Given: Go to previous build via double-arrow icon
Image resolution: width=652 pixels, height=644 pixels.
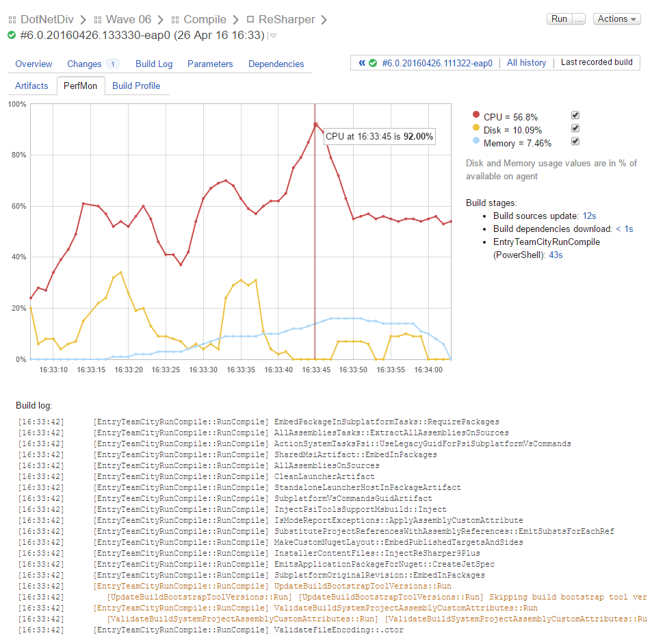Looking at the screenshot, I should click(x=362, y=63).
